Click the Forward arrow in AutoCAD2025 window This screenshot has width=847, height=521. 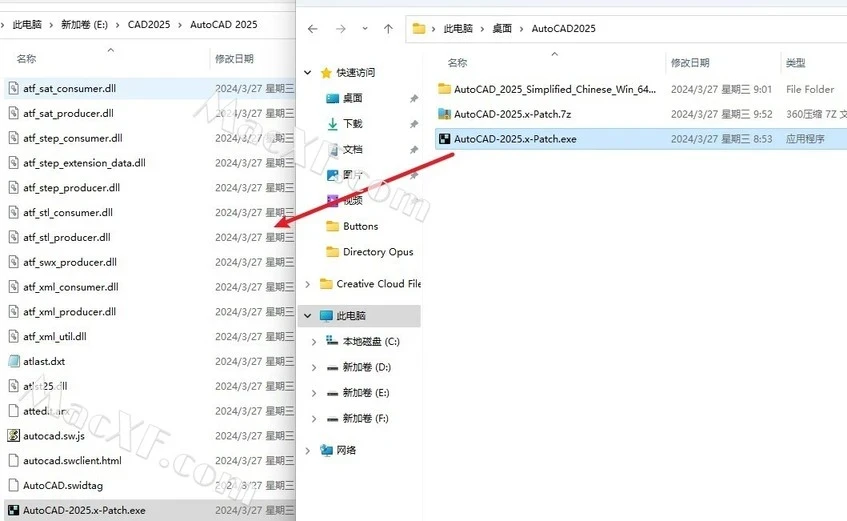point(340,29)
